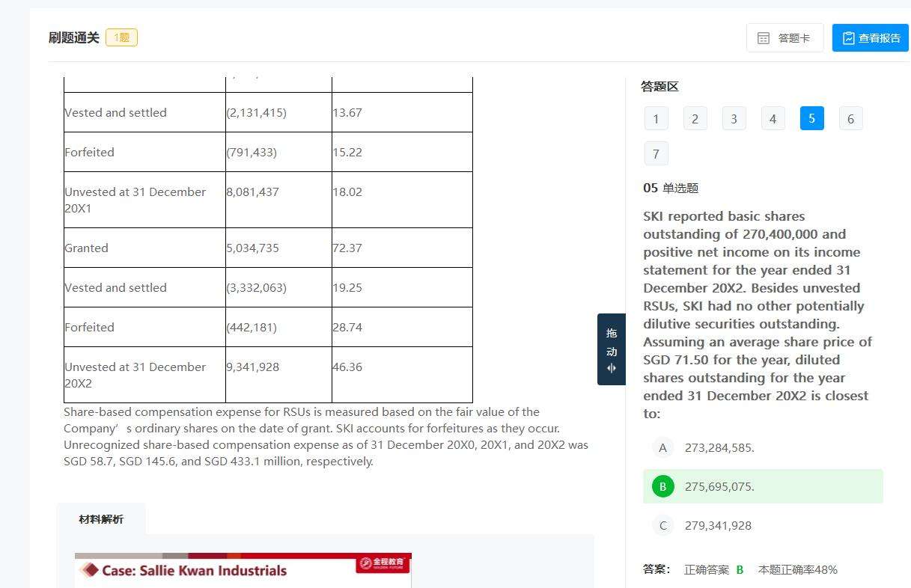
Task: Click the value 15.22 in the table
Action: [347, 152]
